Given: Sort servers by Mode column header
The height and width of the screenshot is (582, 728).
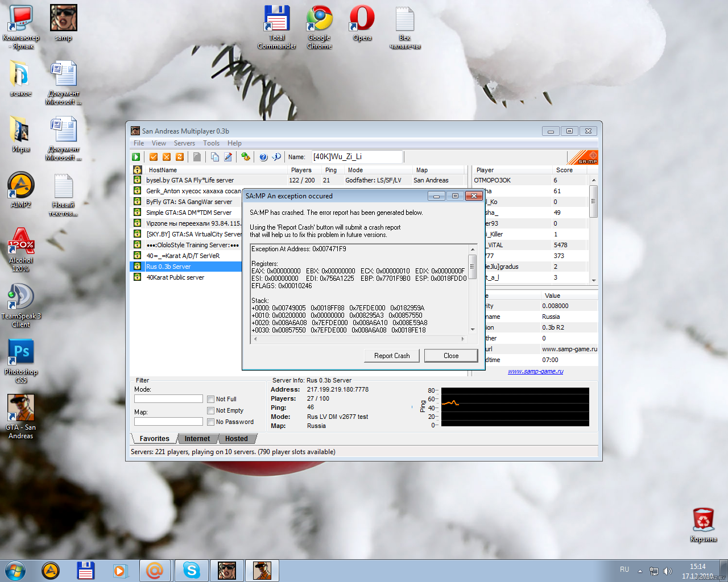Looking at the screenshot, I should (379, 170).
